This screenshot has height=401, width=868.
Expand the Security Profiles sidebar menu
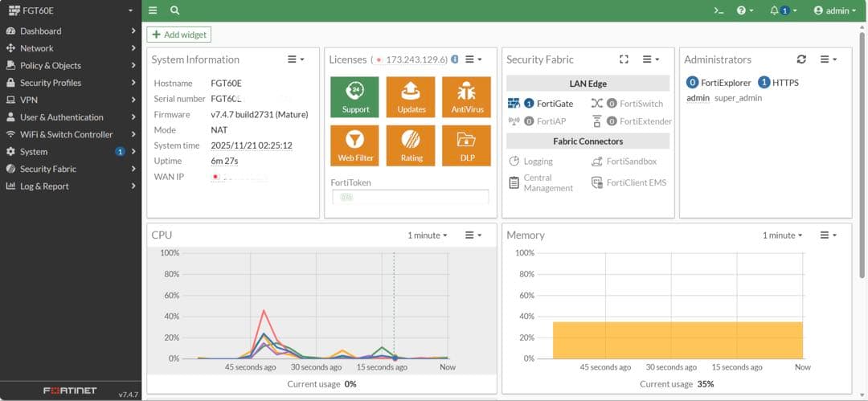[x=71, y=83]
